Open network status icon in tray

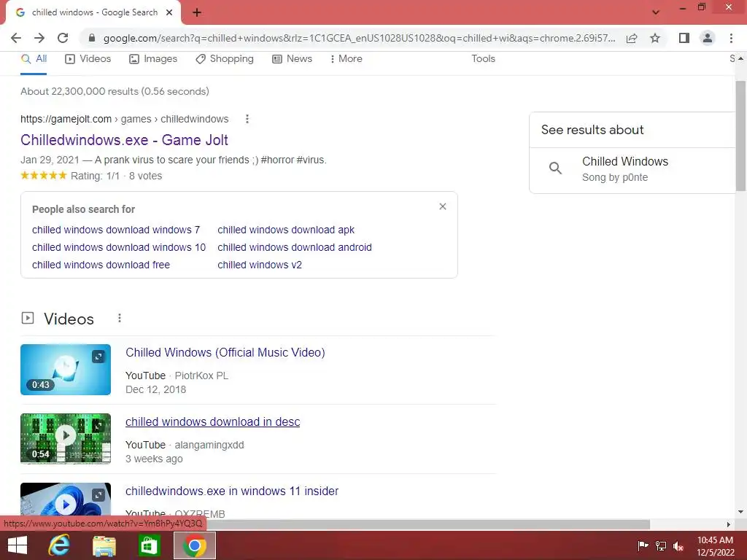pyautogui.click(x=661, y=545)
